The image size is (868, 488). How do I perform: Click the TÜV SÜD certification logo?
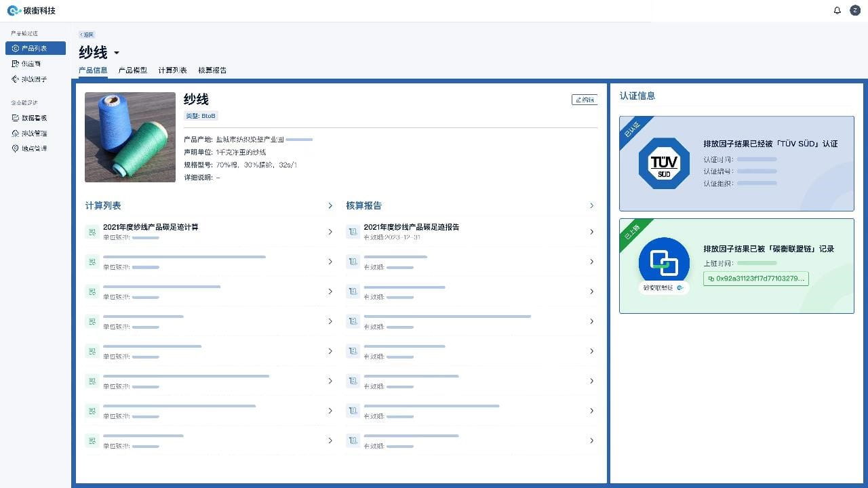tap(664, 163)
